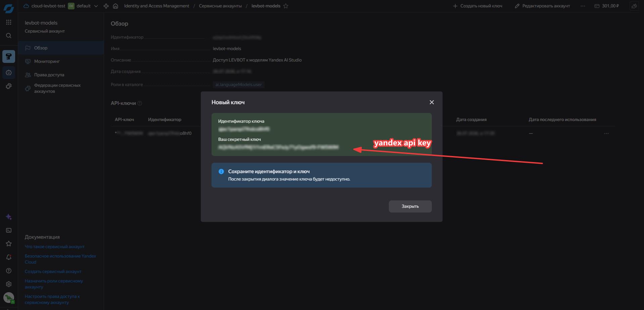Click the Дата последнего использования column header
644x310 pixels.
pyautogui.click(x=562, y=120)
